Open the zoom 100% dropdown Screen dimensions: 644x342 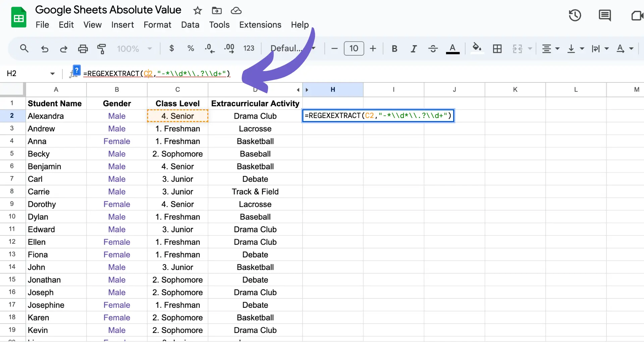[x=134, y=49]
